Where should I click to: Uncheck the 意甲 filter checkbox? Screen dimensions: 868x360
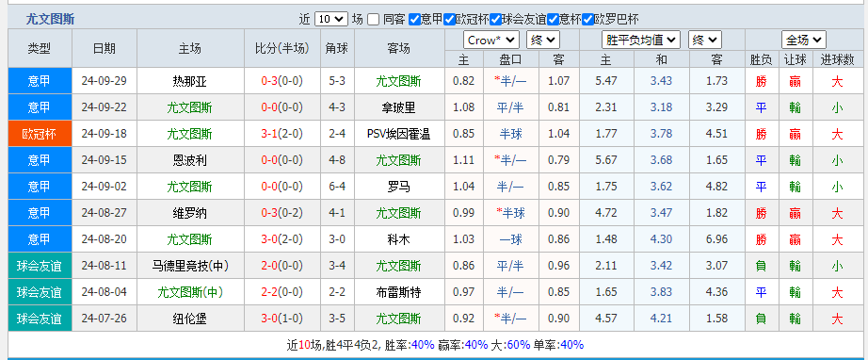pyautogui.click(x=414, y=20)
